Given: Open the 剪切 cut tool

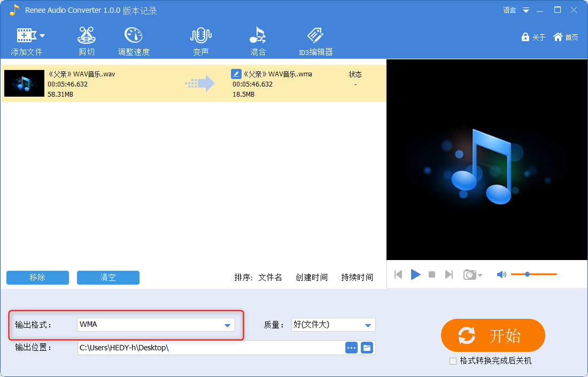Looking at the screenshot, I should pos(87,41).
